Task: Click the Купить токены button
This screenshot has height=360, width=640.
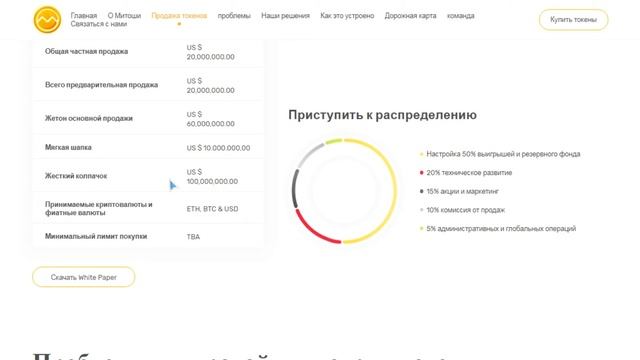Action: [x=573, y=20]
